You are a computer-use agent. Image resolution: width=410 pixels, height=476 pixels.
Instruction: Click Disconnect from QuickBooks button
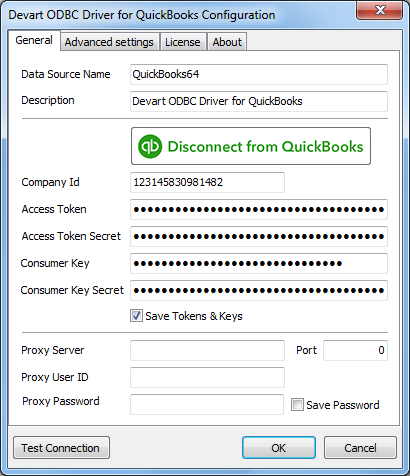[x=251, y=146]
